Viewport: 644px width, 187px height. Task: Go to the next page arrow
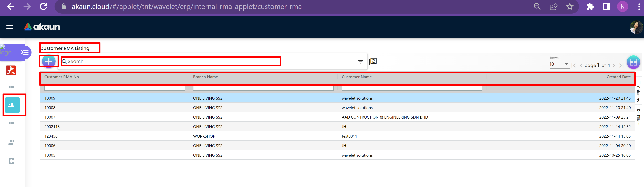614,66
